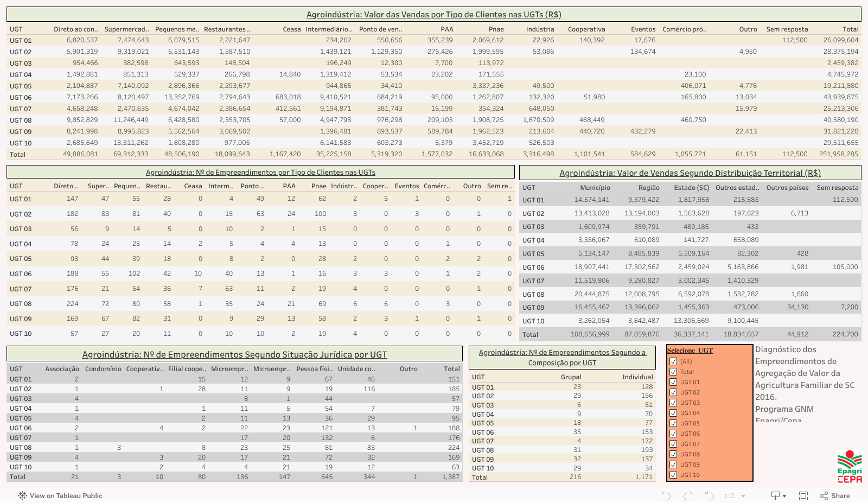Click the Replay animation loop icon
The height and width of the screenshot is (503, 868).
tap(729, 495)
